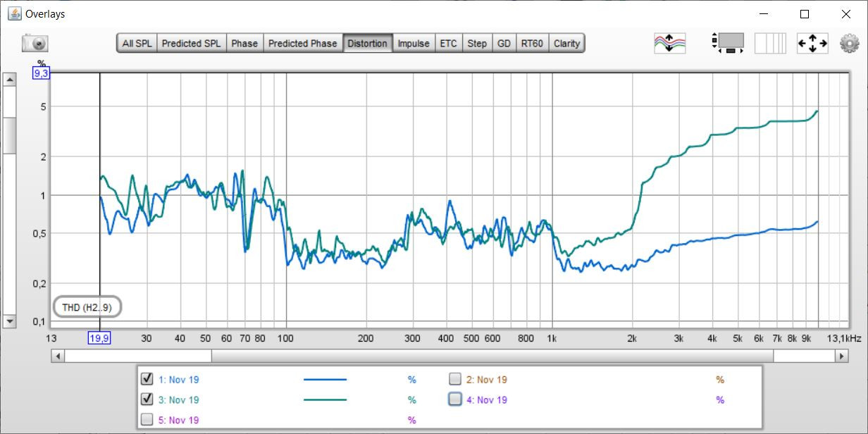Click the camera capture graph icon
Image resolution: width=868 pixels, height=434 pixels.
(35, 44)
